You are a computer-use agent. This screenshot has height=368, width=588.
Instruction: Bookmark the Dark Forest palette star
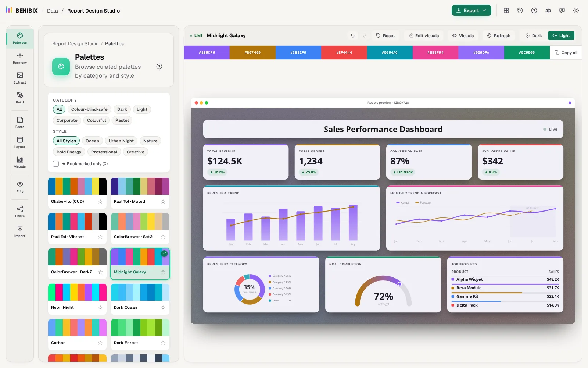pyautogui.click(x=163, y=343)
